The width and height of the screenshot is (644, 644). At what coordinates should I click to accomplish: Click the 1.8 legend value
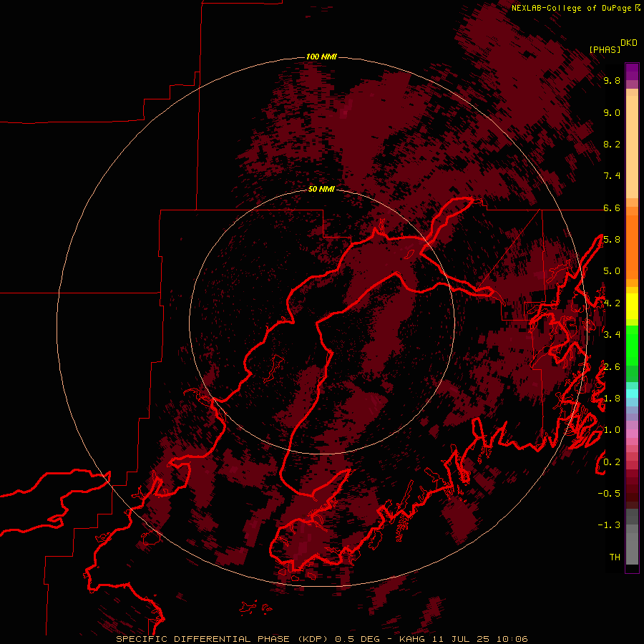tap(612, 399)
